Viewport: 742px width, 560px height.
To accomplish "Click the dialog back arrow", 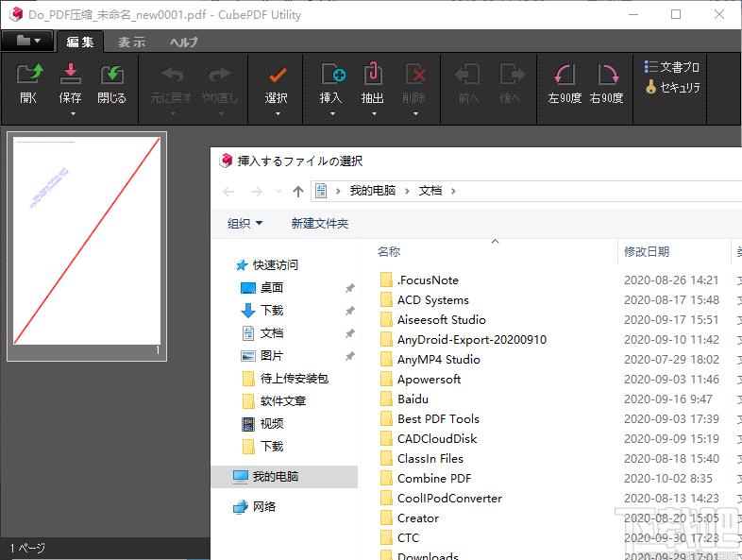I will pyautogui.click(x=228, y=192).
